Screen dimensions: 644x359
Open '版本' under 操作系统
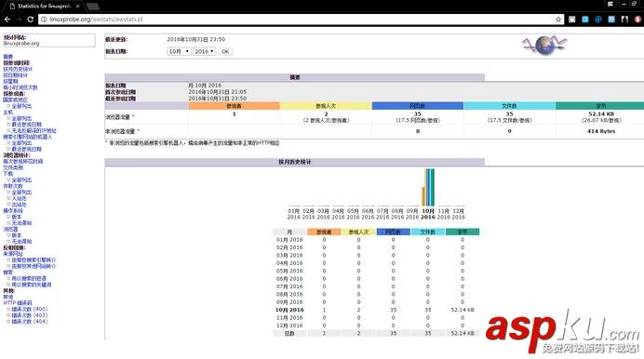pos(17,217)
